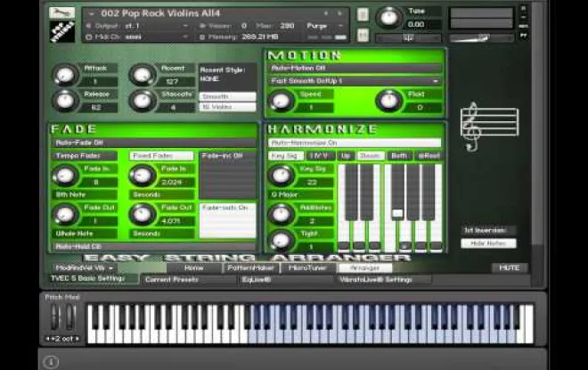
Task: Click the treble clef staff icon
Action: 489,126
